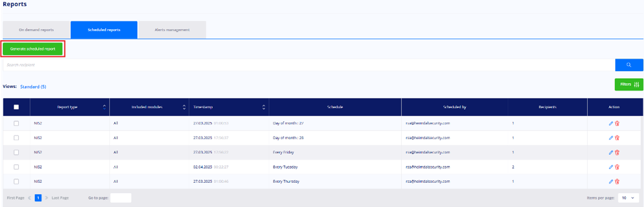Go to previous page with double-left chevron
This screenshot has height=207, width=644.
pyautogui.click(x=29, y=198)
